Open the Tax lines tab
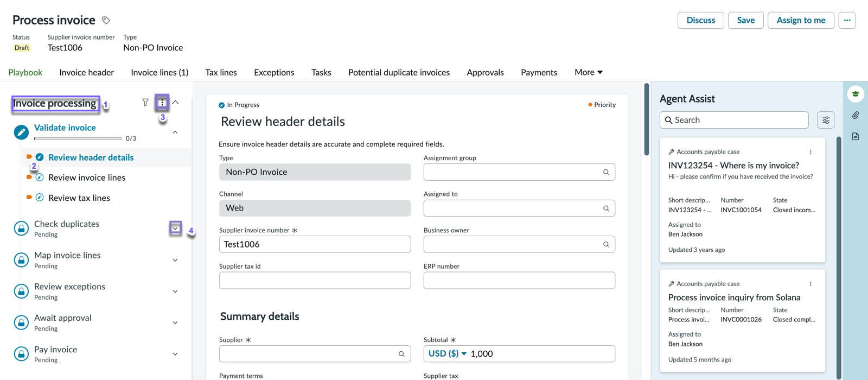The width and height of the screenshot is (868, 380). pyautogui.click(x=221, y=72)
